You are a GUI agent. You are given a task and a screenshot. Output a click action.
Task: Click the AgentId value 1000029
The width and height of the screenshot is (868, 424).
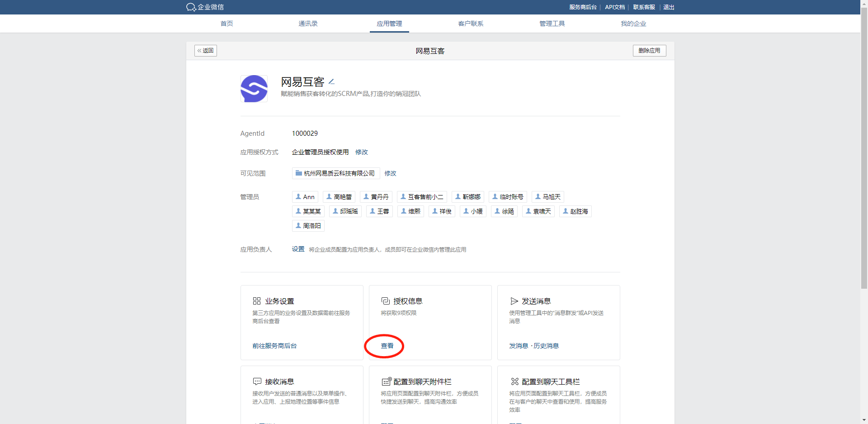pos(305,133)
